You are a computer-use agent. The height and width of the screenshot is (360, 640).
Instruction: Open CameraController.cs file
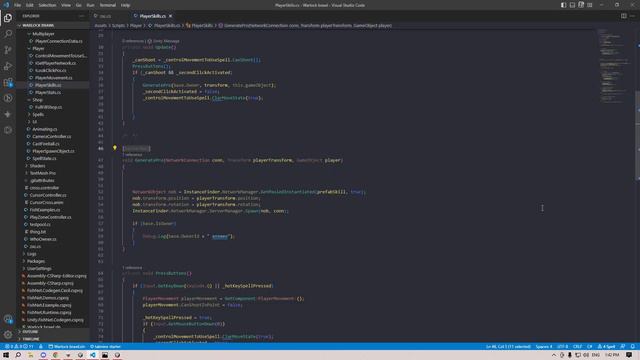[51, 136]
